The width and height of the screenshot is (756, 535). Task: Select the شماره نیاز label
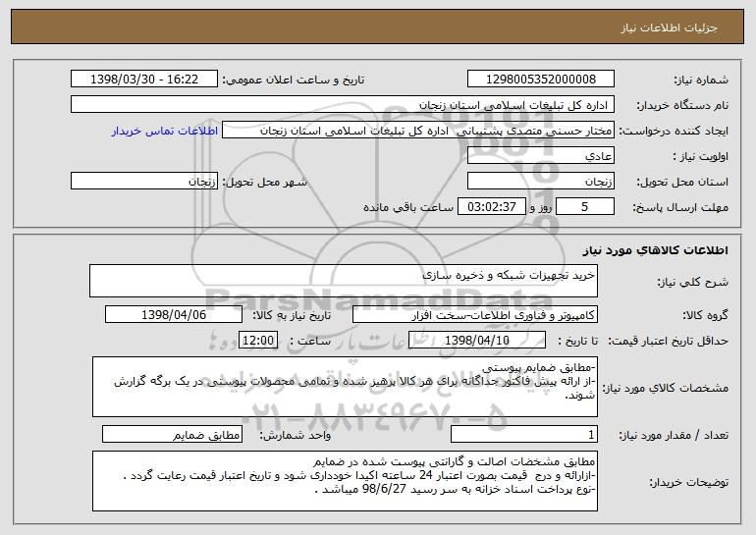pos(701,80)
